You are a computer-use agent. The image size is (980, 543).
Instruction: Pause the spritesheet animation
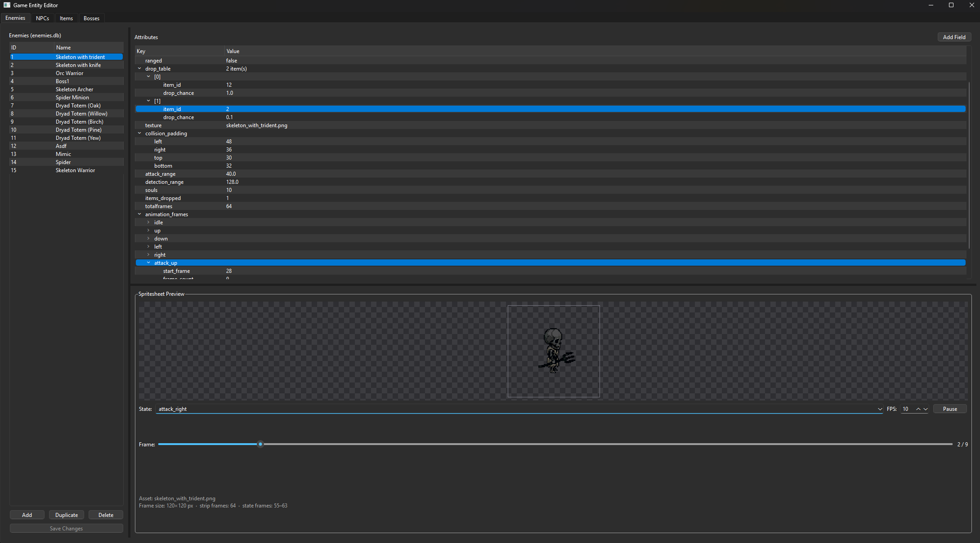click(x=950, y=409)
